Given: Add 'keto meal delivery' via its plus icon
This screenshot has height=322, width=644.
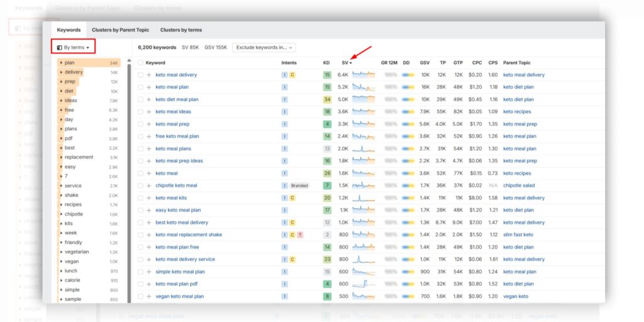Looking at the screenshot, I should 148,75.
